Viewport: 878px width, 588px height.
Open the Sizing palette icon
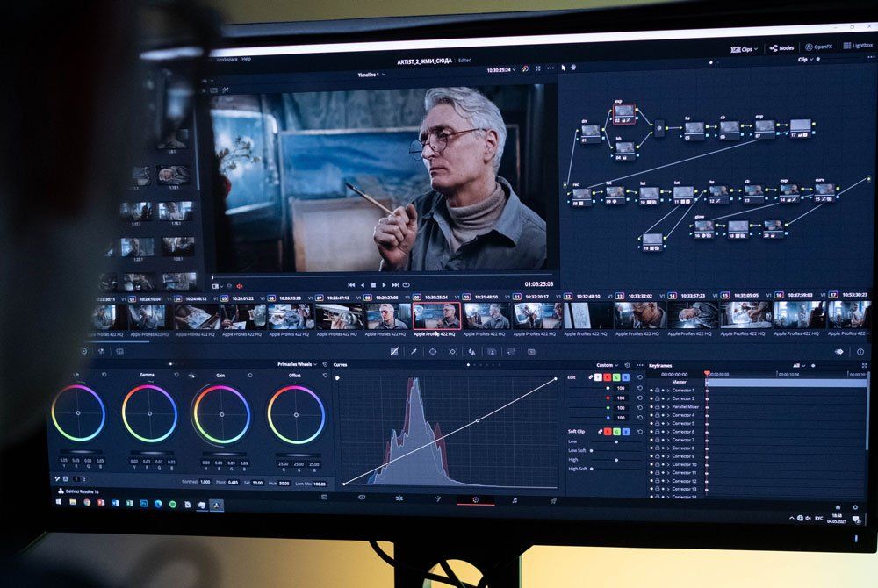[x=511, y=352]
